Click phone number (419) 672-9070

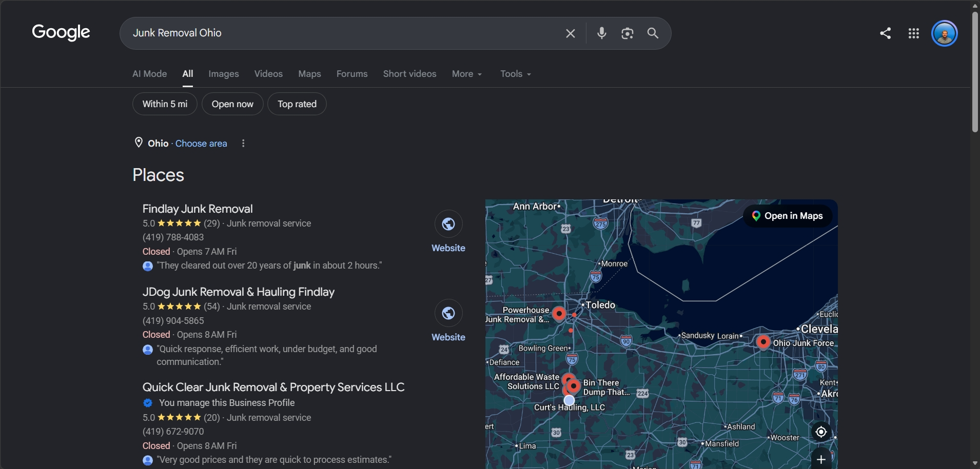click(173, 432)
